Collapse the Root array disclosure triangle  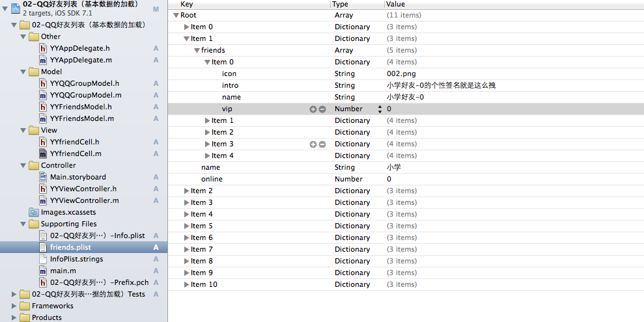pyautogui.click(x=176, y=15)
